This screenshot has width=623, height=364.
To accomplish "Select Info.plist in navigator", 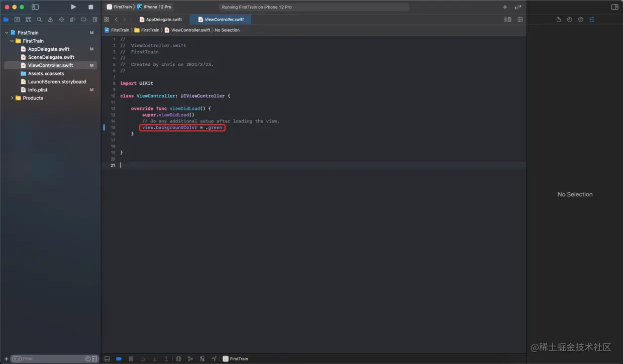I will (38, 90).
